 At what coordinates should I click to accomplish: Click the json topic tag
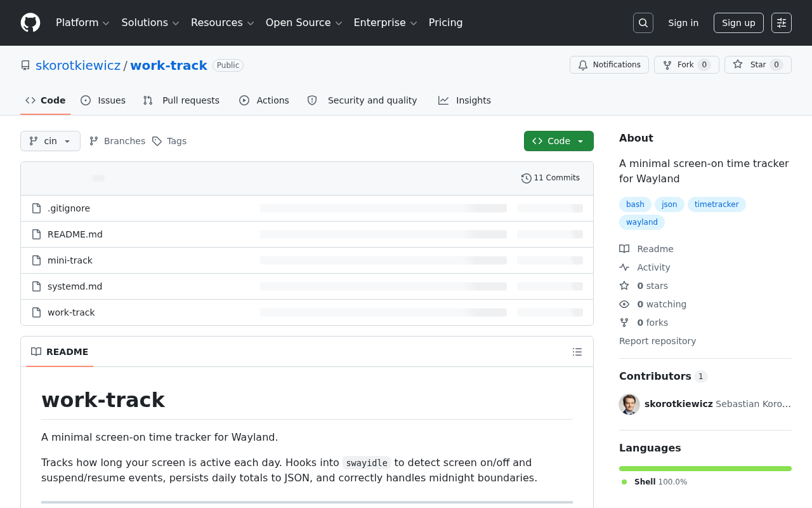(669, 204)
